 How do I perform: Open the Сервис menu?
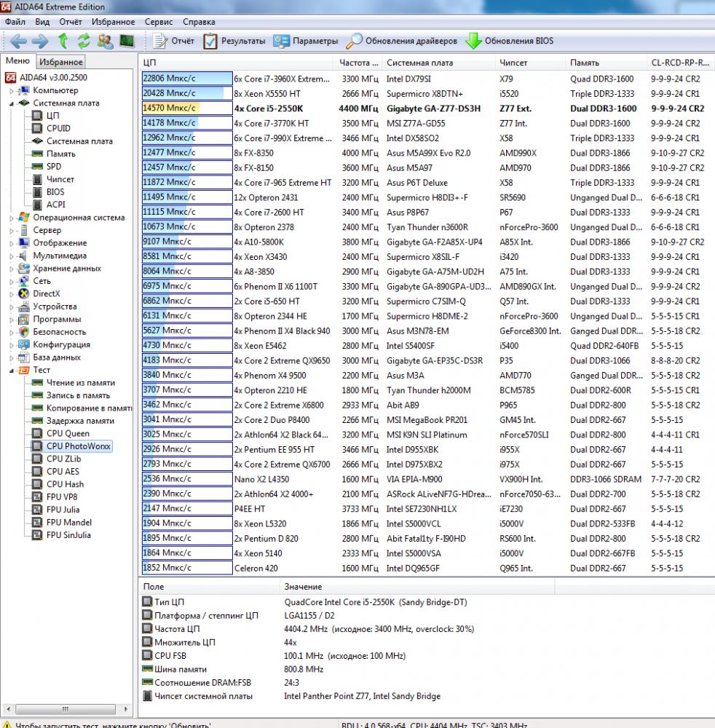pyautogui.click(x=159, y=22)
